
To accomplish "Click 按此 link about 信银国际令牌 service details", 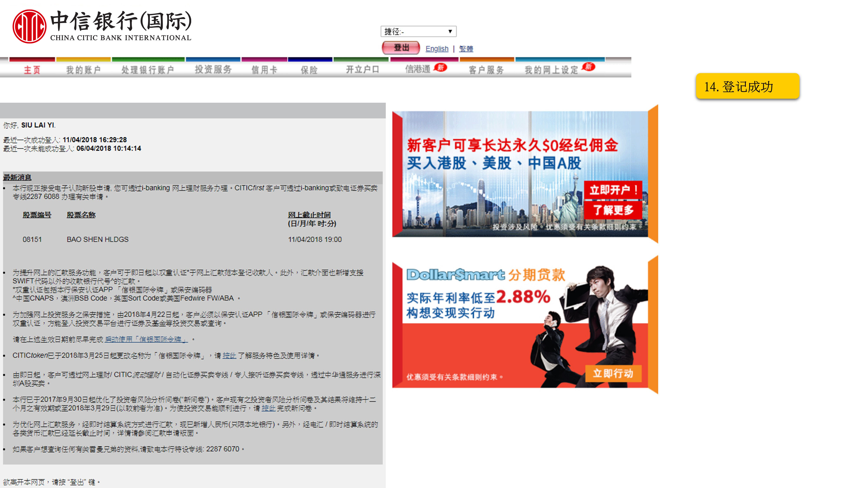I will 229,355.
